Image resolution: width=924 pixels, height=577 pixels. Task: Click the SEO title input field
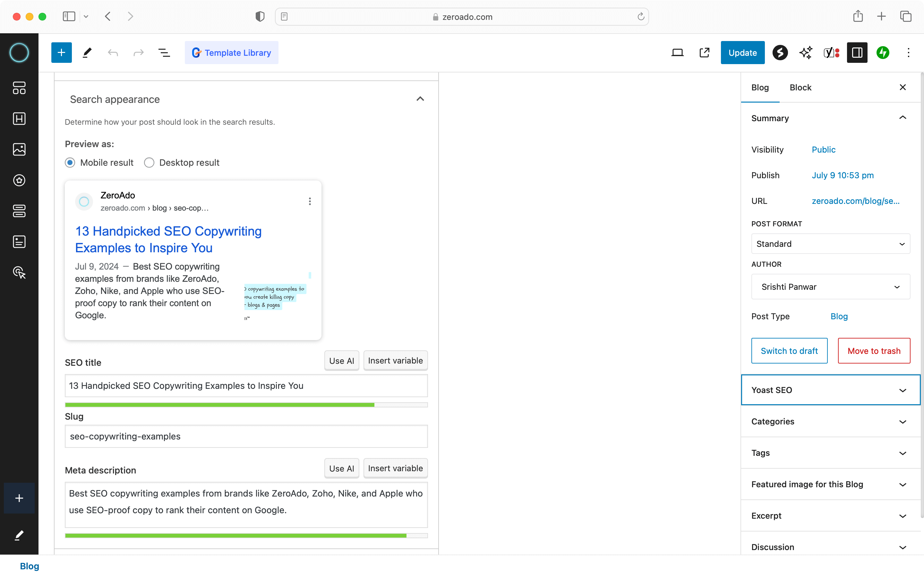(x=246, y=386)
